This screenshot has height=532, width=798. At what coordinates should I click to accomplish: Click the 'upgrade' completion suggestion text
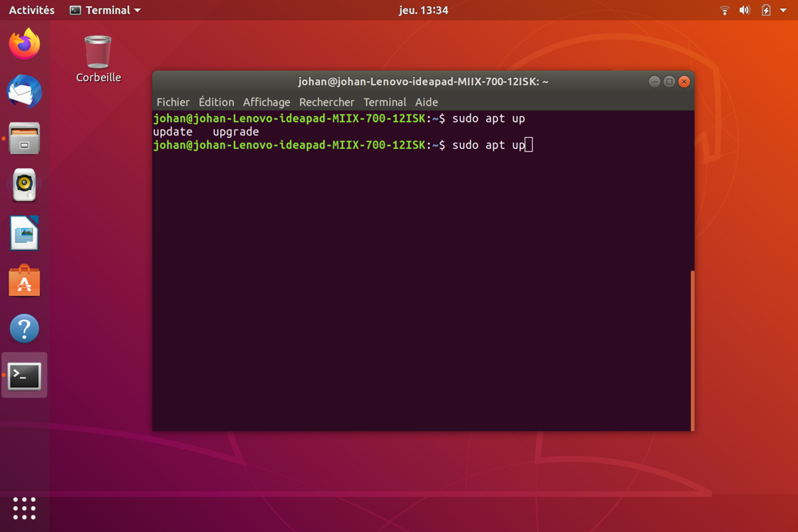pos(236,132)
